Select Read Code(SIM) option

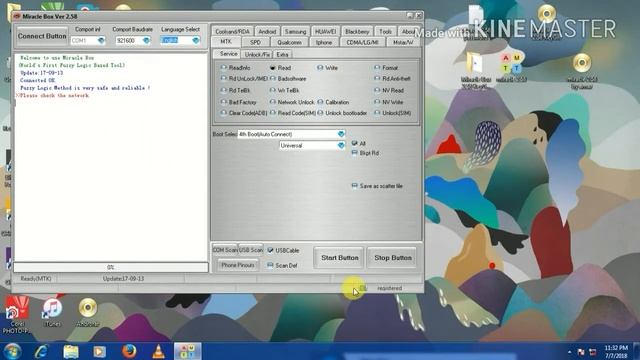273,113
